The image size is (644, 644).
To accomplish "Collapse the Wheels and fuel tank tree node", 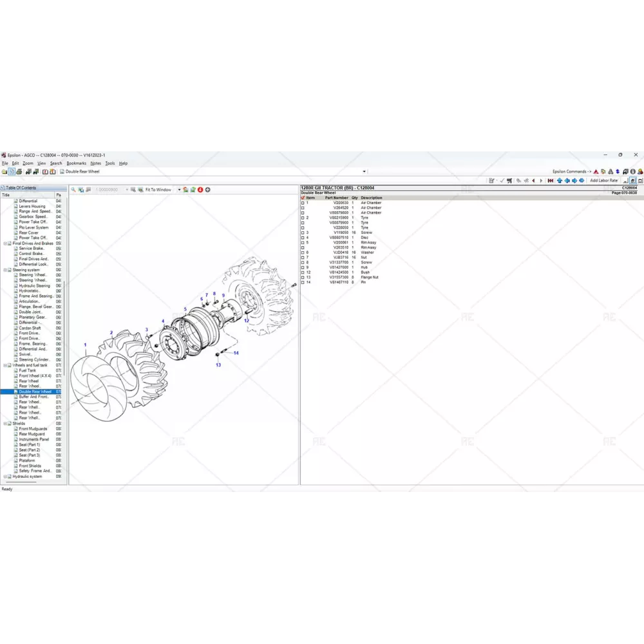I will point(5,365).
